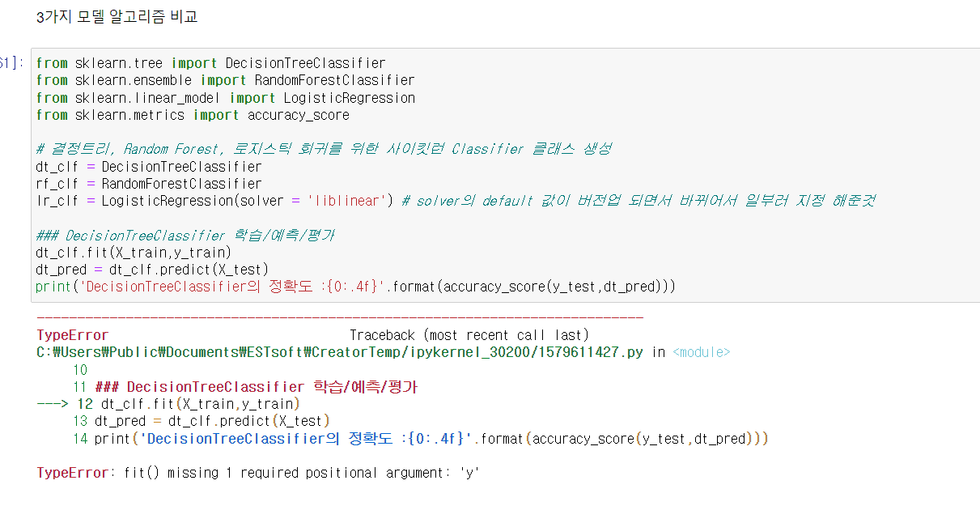
Task: Click the '<module>' link in the traceback
Action: tap(701, 352)
